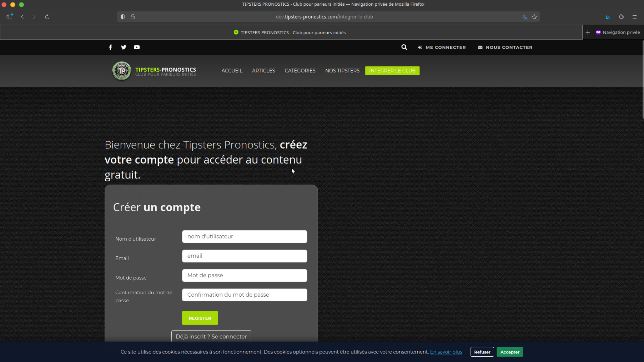This screenshot has width=644, height=362.
Task: Click the green Register button
Action: coord(200,318)
